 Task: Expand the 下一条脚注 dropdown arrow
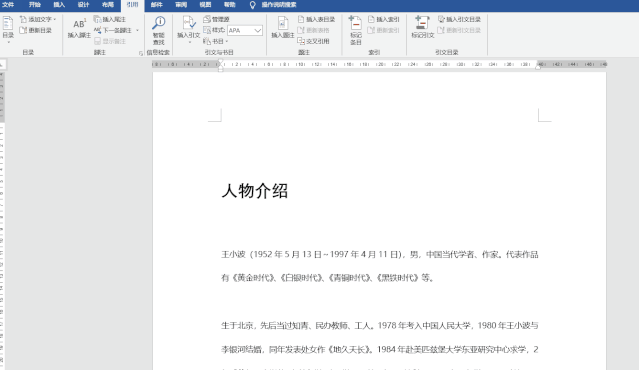[x=137, y=30]
